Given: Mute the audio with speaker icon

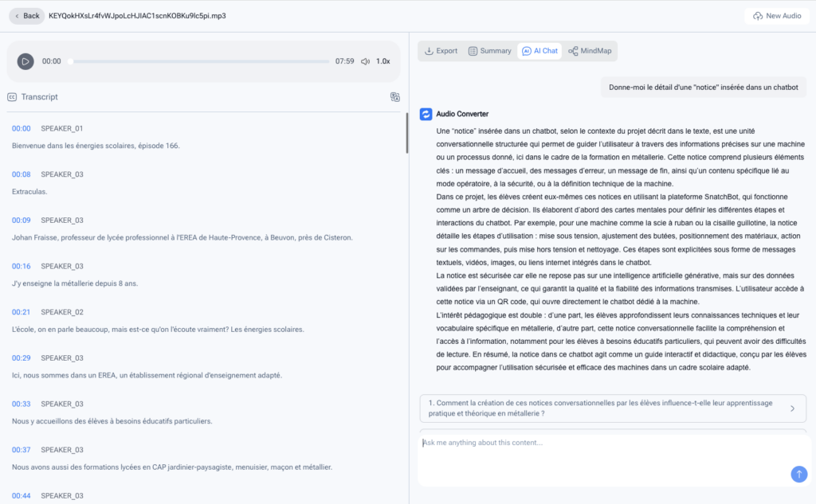Looking at the screenshot, I should point(365,61).
